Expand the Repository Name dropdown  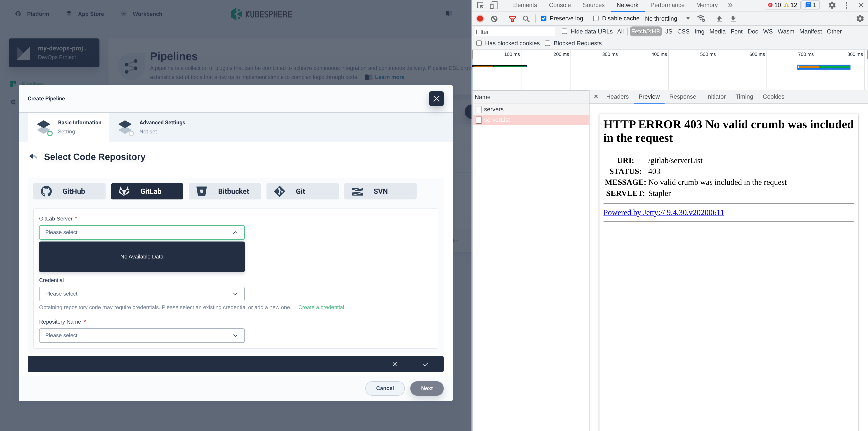tap(142, 335)
